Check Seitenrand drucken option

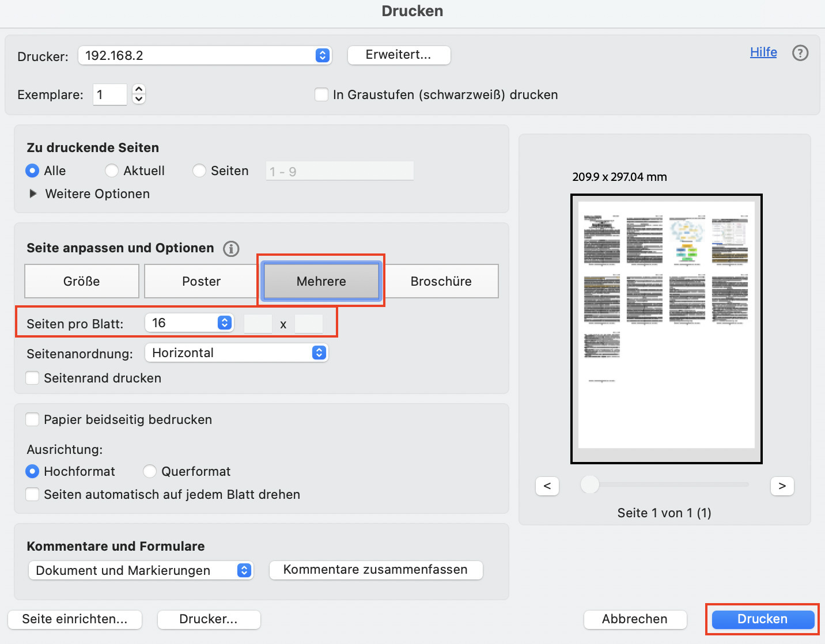[33, 378]
